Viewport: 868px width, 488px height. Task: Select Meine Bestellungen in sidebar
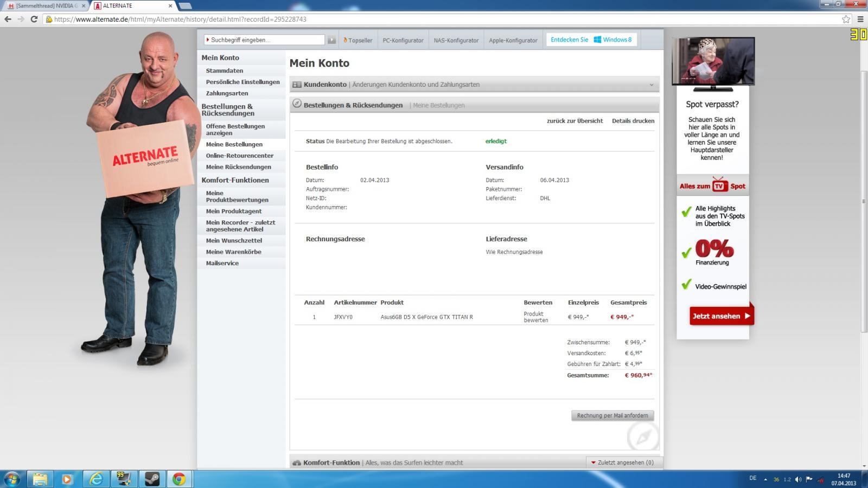pos(234,144)
